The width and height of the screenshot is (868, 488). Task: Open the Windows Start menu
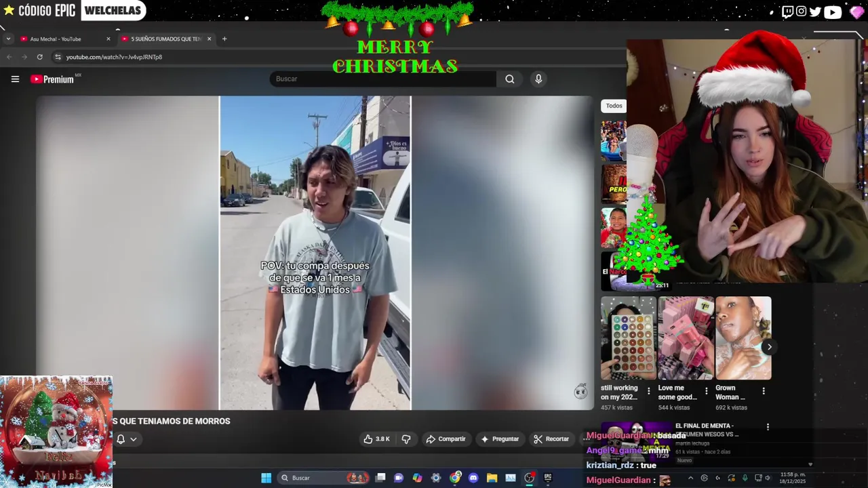point(267,478)
